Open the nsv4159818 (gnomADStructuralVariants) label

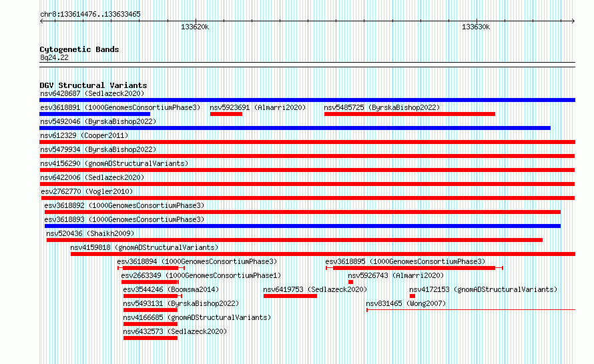point(144,247)
